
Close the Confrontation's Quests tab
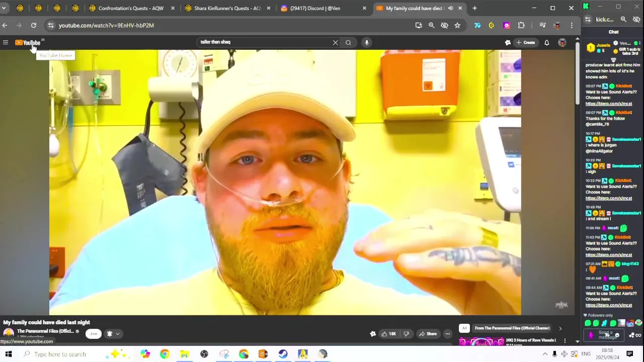click(x=173, y=8)
